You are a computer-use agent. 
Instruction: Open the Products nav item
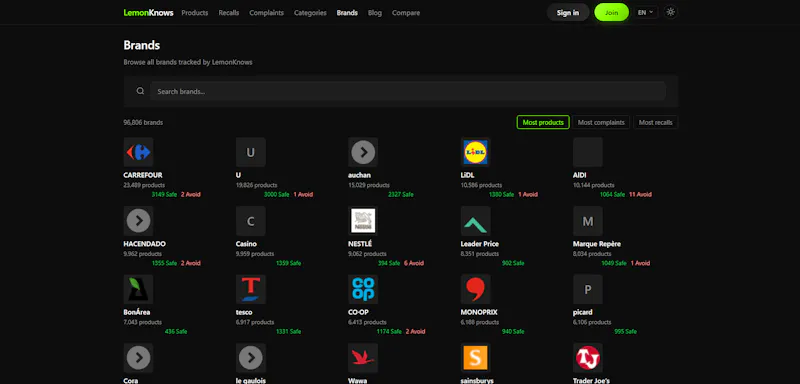195,13
